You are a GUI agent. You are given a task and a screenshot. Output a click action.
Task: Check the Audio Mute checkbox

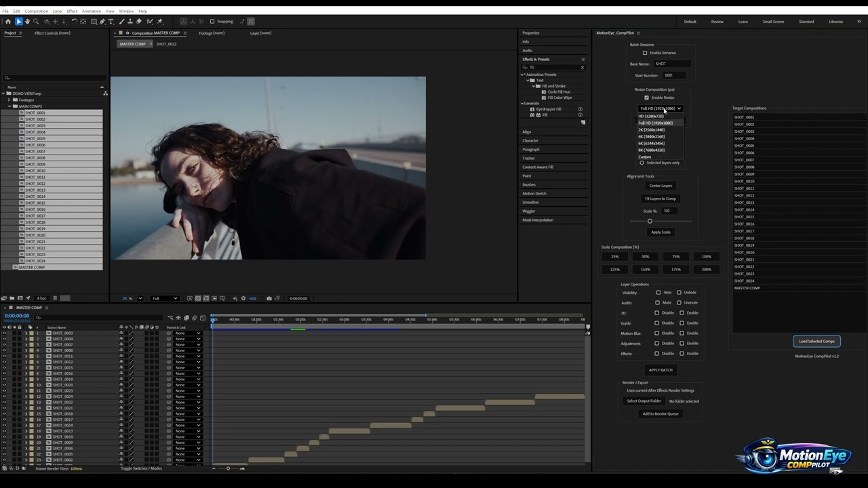click(x=657, y=302)
